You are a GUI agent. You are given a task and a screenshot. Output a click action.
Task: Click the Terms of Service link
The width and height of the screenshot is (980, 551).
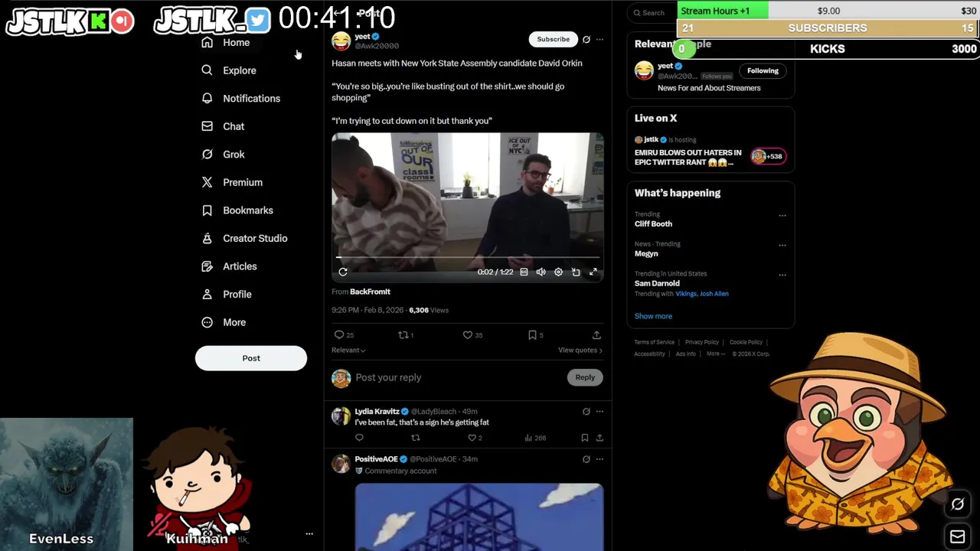(654, 342)
